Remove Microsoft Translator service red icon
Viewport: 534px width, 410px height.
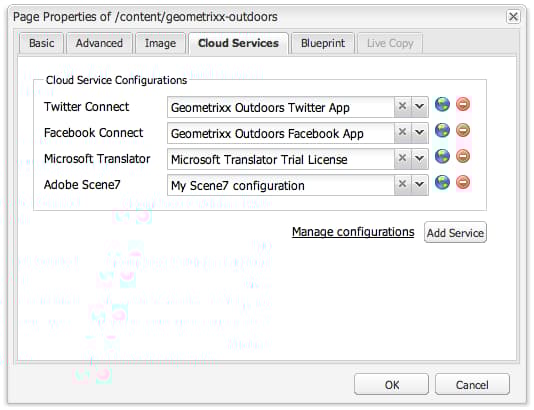tap(463, 156)
